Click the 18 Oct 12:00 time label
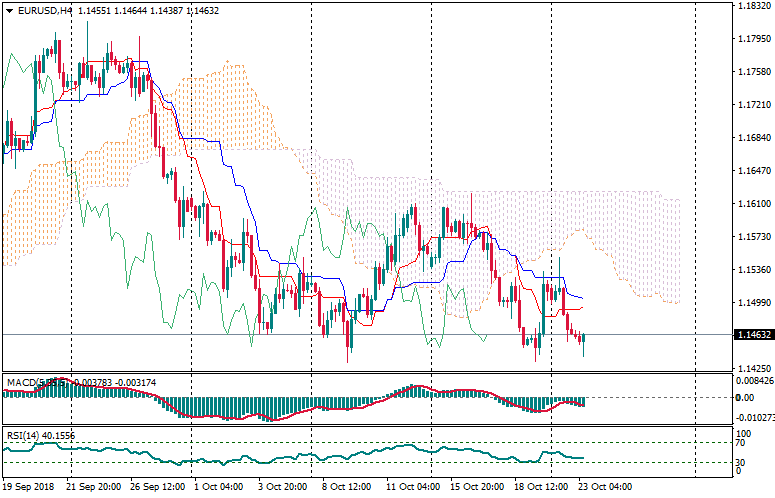This screenshot has width=775, height=498. [x=544, y=486]
